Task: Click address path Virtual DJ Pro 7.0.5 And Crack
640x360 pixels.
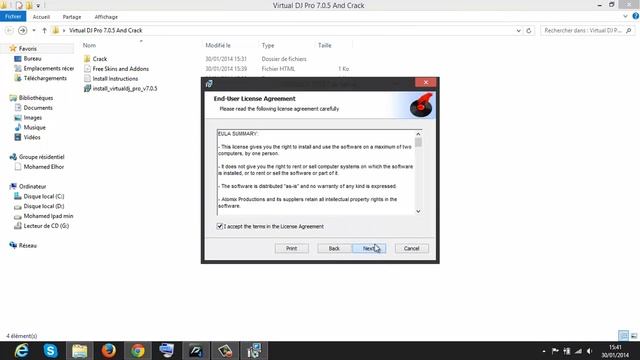Action: click(x=106, y=31)
